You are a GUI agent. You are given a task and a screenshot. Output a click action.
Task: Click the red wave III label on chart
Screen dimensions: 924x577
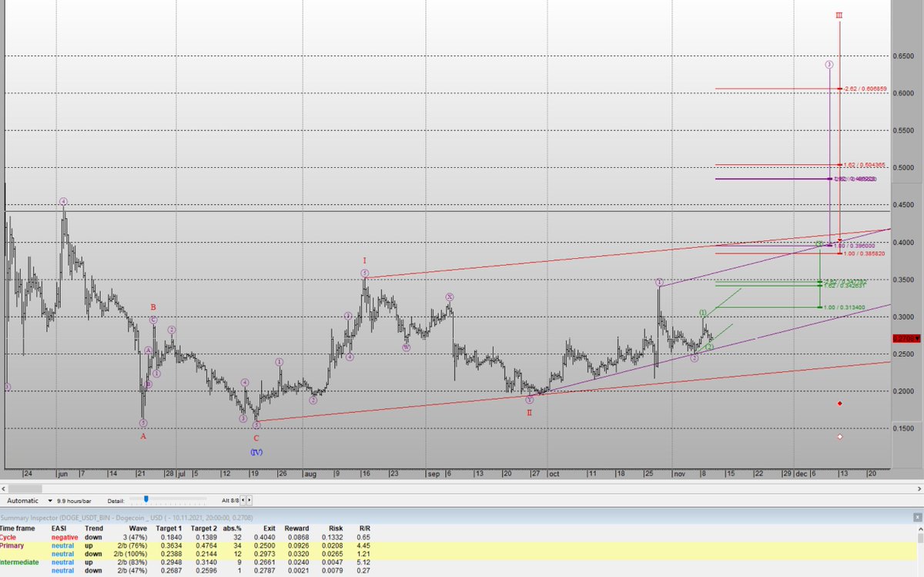tap(839, 15)
